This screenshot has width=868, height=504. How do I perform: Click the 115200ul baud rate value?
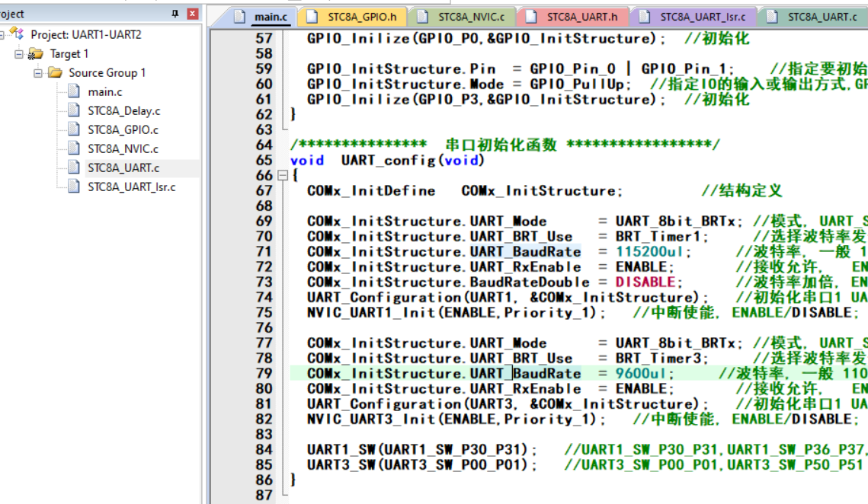pos(649,252)
